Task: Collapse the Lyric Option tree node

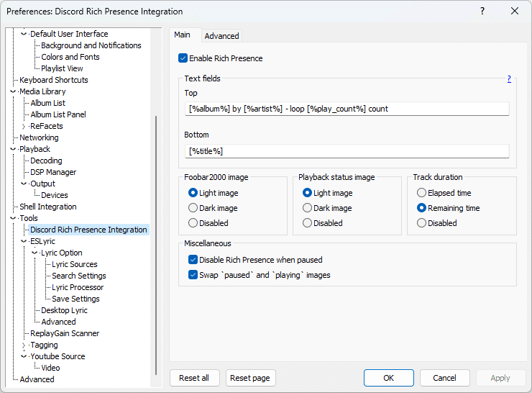Action: click(35, 253)
